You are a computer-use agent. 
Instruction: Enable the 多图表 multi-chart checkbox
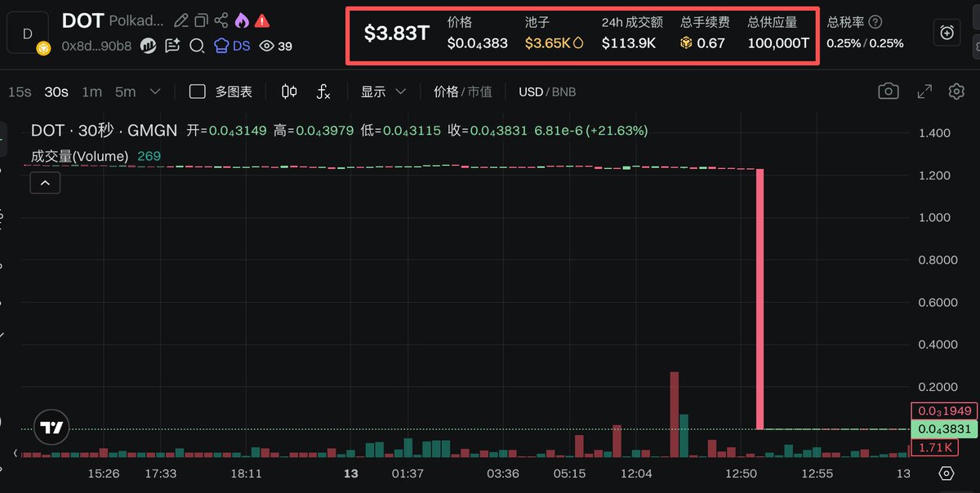point(197,91)
